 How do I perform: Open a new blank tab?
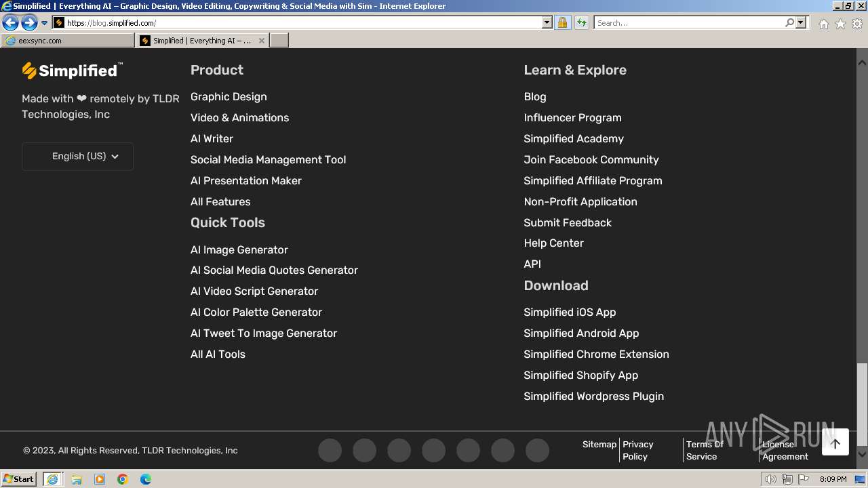pos(279,41)
